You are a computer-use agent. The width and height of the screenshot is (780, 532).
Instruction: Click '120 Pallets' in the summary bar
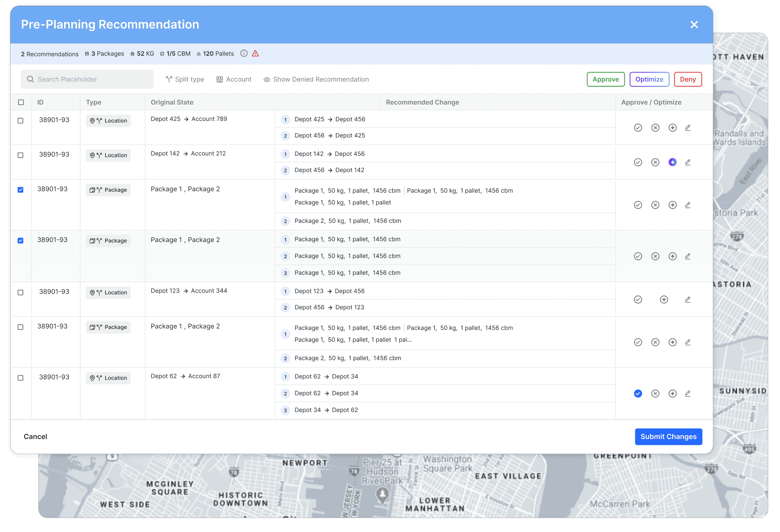click(x=215, y=54)
